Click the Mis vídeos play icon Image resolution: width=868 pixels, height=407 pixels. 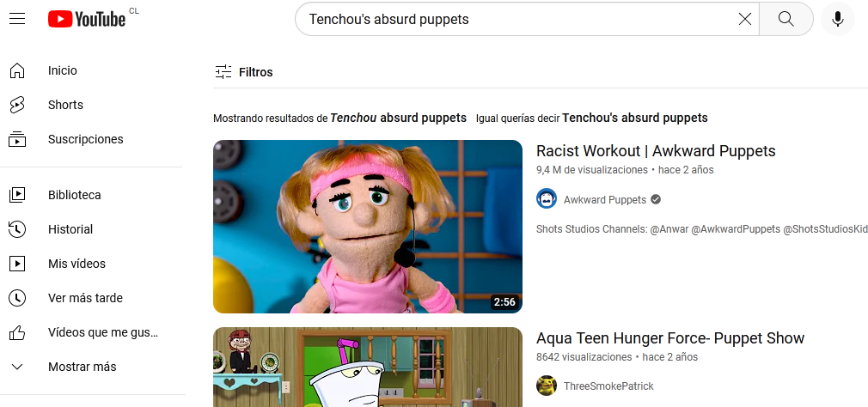point(17,264)
